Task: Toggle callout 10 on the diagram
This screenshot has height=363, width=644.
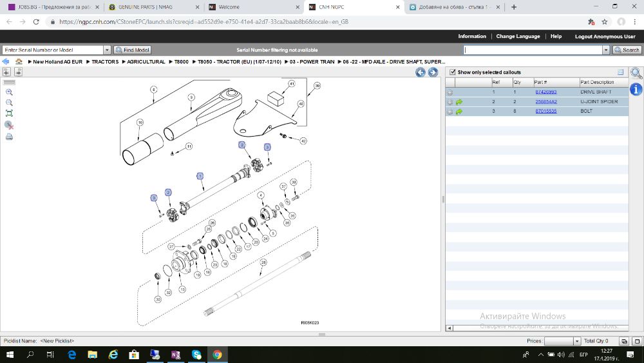Action: [140, 123]
